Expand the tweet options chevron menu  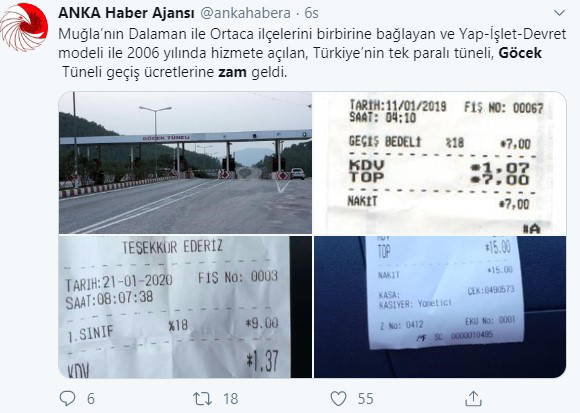[559, 13]
